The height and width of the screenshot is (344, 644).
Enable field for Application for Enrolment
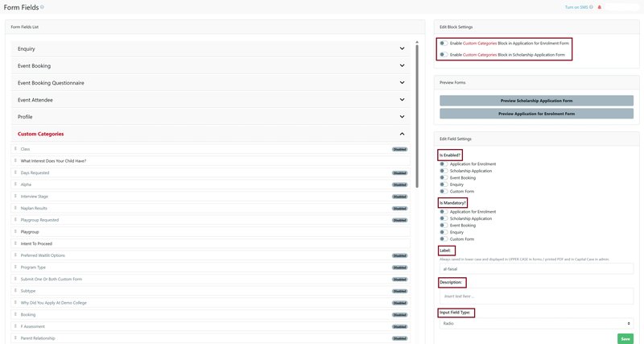[444, 164]
